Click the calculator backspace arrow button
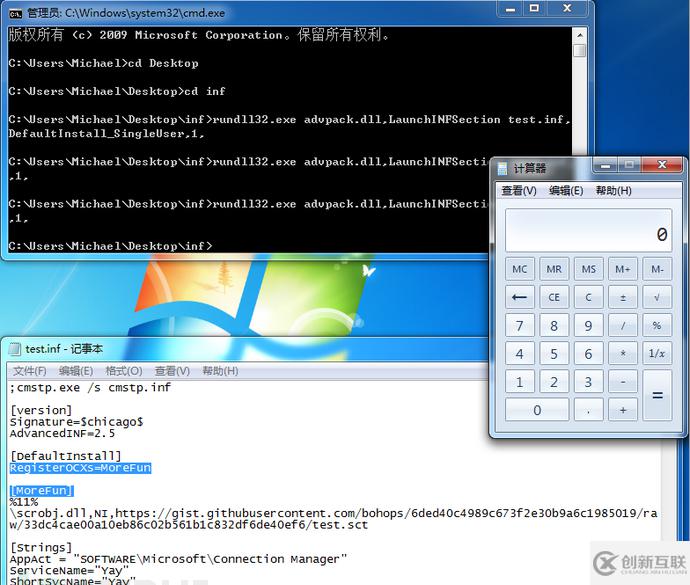This screenshot has height=585, width=690. tap(520, 297)
